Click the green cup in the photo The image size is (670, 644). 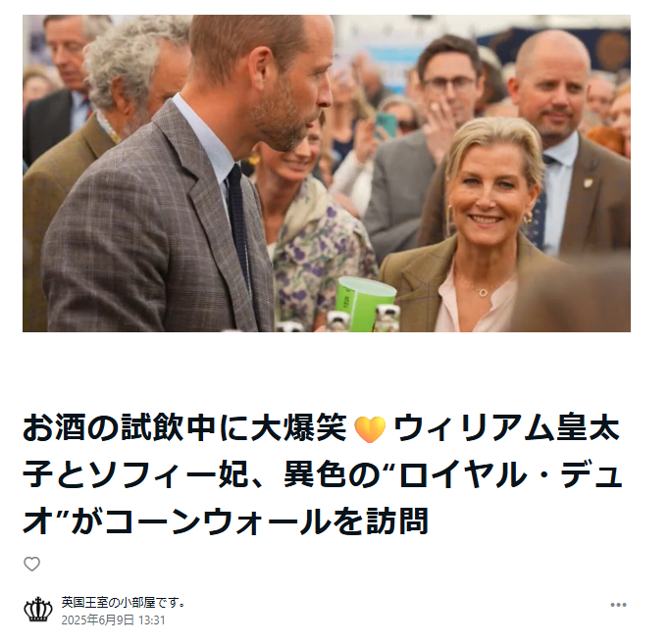(364, 303)
